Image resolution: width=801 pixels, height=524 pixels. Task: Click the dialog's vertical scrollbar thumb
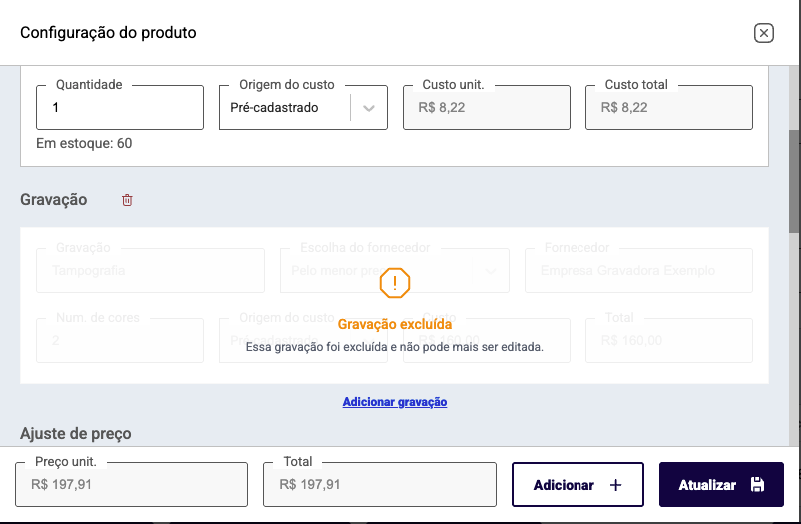794,180
